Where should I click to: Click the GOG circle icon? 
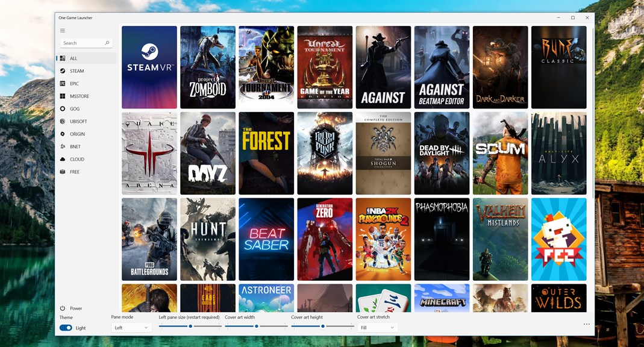pos(63,109)
